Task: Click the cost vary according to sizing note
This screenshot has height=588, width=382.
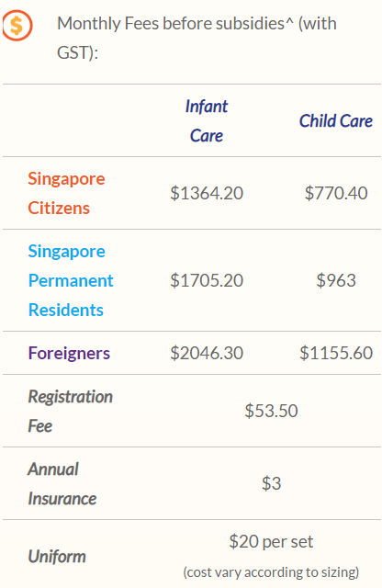Action: pyautogui.click(x=271, y=572)
